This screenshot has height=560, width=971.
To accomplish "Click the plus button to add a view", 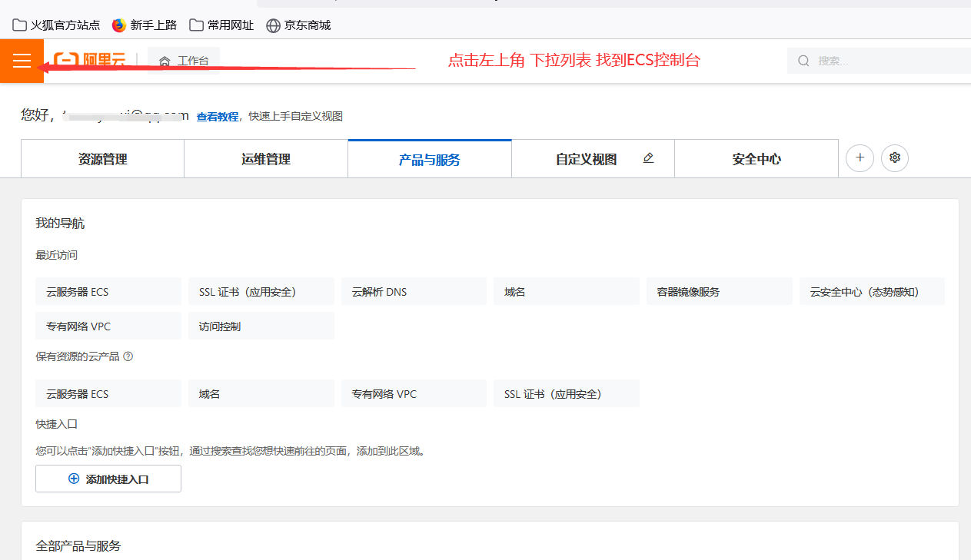I will click(860, 158).
